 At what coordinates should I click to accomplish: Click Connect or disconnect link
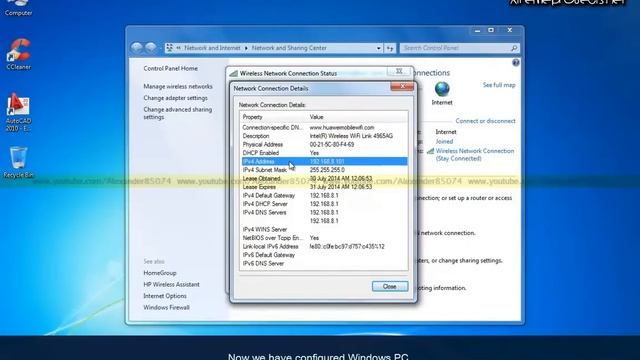(485, 121)
